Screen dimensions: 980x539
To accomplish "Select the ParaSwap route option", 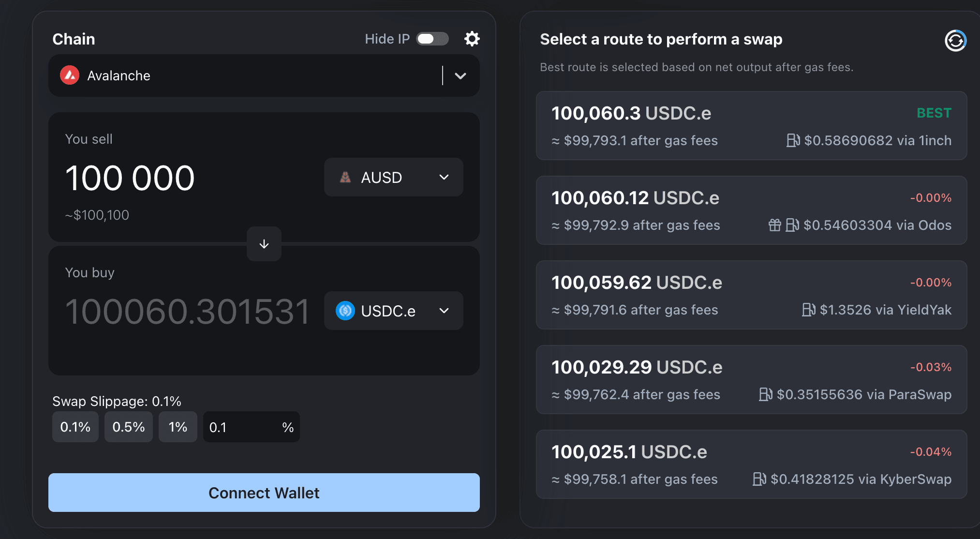I will pyautogui.click(x=751, y=380).
